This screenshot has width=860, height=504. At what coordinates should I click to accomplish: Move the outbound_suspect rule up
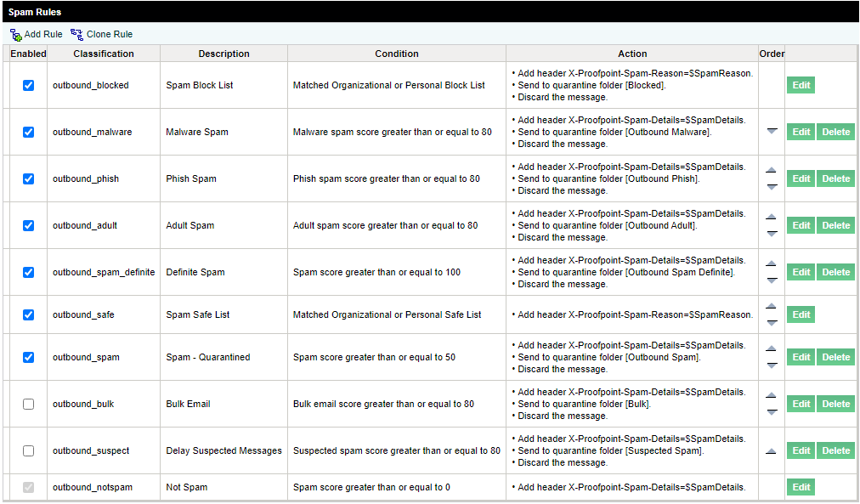point(772,450)
